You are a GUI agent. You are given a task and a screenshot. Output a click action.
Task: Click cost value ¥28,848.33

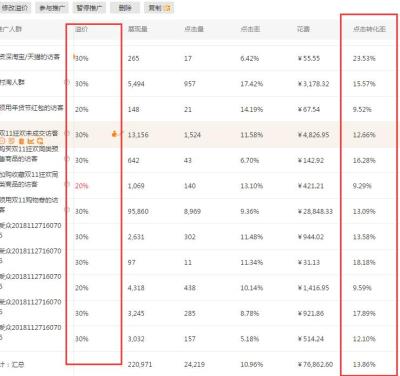(x=315, y=211)
